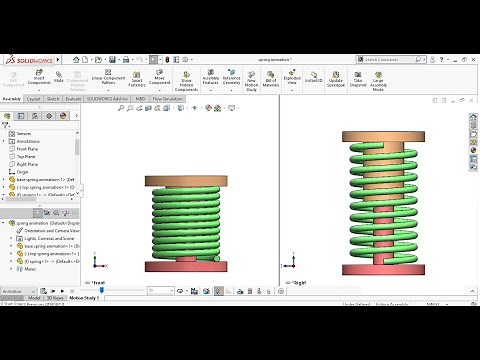
Task: Expand the Annotations tree node
Action: pos(4,141)
